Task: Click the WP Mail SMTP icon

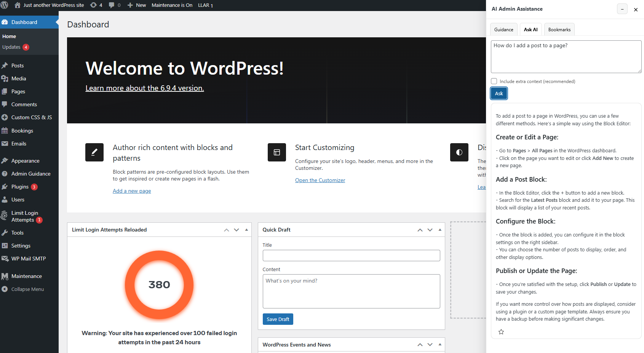Action: pyautogui.click(x=5, y=259)
